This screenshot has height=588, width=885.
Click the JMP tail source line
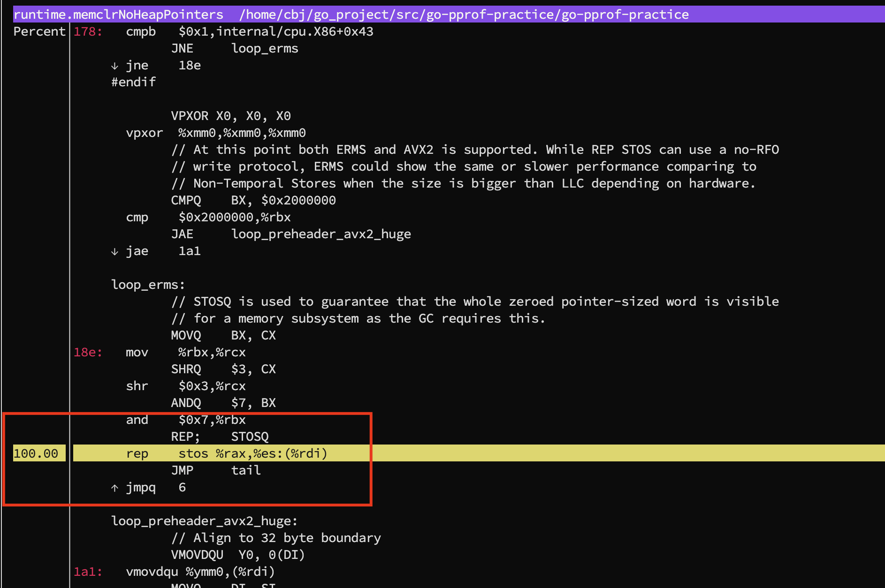pyautogui.click(x=216, y=470)
